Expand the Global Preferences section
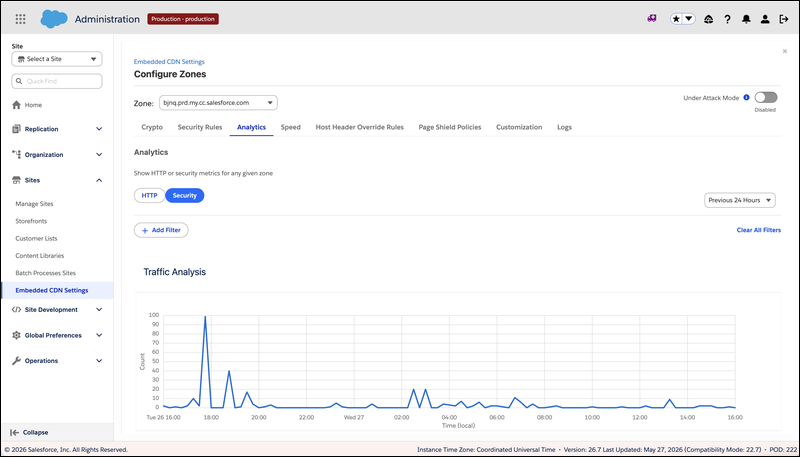800x457 pixels. (x=99, y=335)
